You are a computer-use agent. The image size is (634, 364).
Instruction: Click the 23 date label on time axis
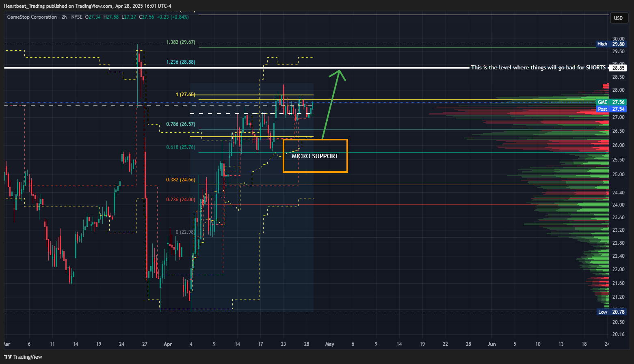tap(283, 344)
